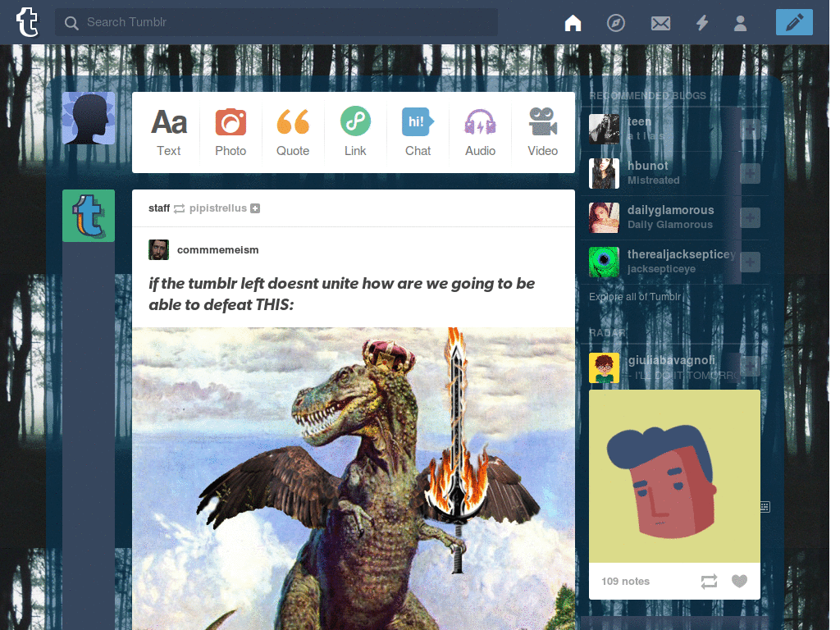Open recommended blog therealjacksepticeye
The height and width of the screenshot is (630, 840).
(682, 254)
